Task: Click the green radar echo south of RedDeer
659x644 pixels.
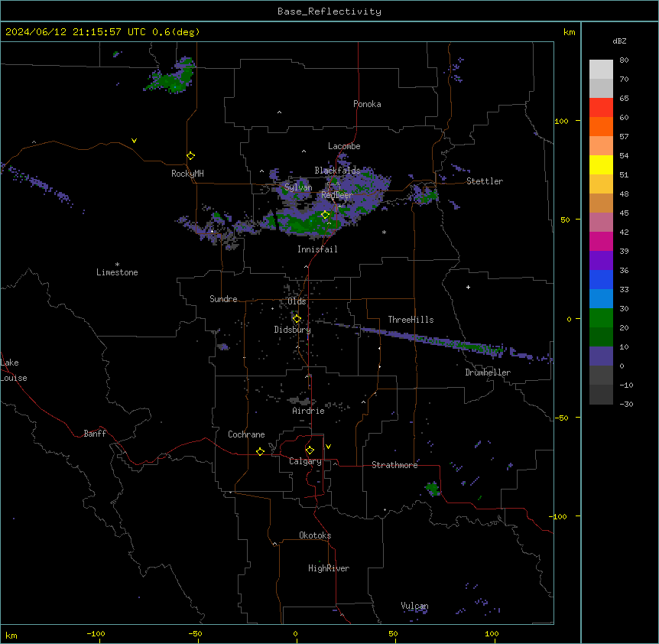Action: [x=309, y=223]
